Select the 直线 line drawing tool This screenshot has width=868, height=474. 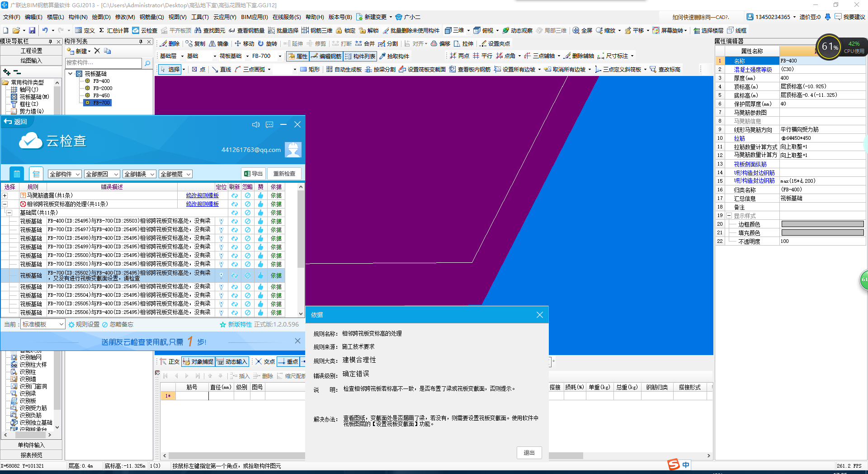click(221, 69)
